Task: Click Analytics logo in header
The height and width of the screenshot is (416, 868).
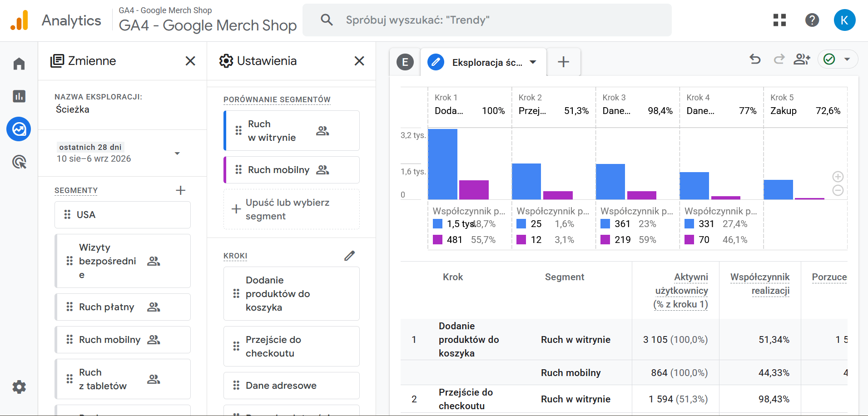Action: tap(56, 20)
